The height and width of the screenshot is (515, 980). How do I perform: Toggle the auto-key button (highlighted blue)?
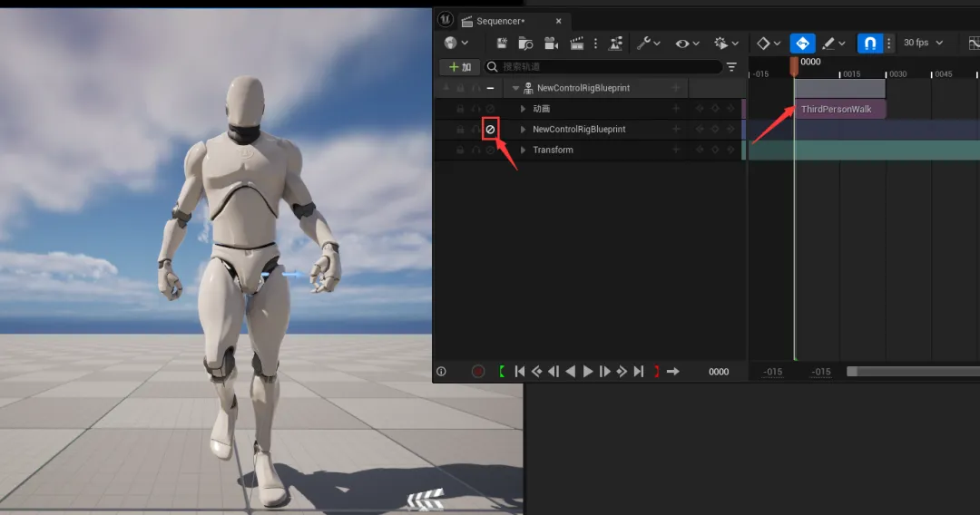[x=802, y=43]
